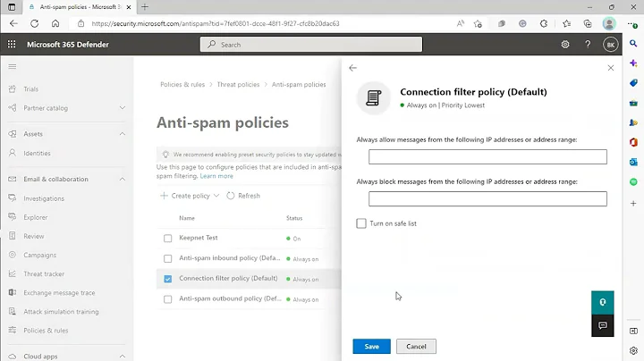The image size is (644, 361).
Task: Open a new browser tab
Action: click(145, 7)
